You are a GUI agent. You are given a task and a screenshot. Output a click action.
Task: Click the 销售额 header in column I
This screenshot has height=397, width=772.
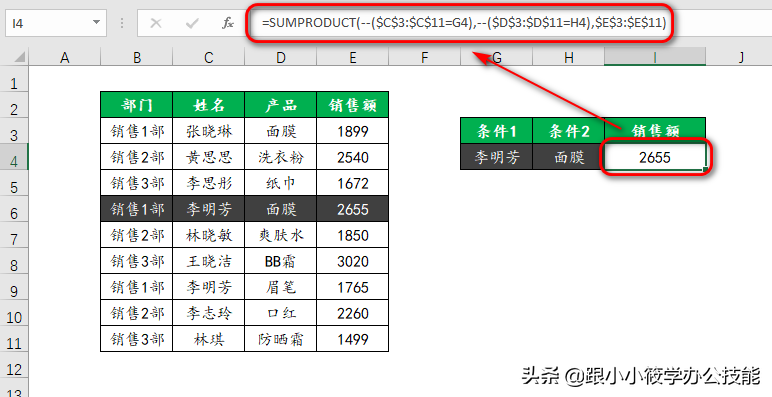pyautogui.click(x=655, y=131)
